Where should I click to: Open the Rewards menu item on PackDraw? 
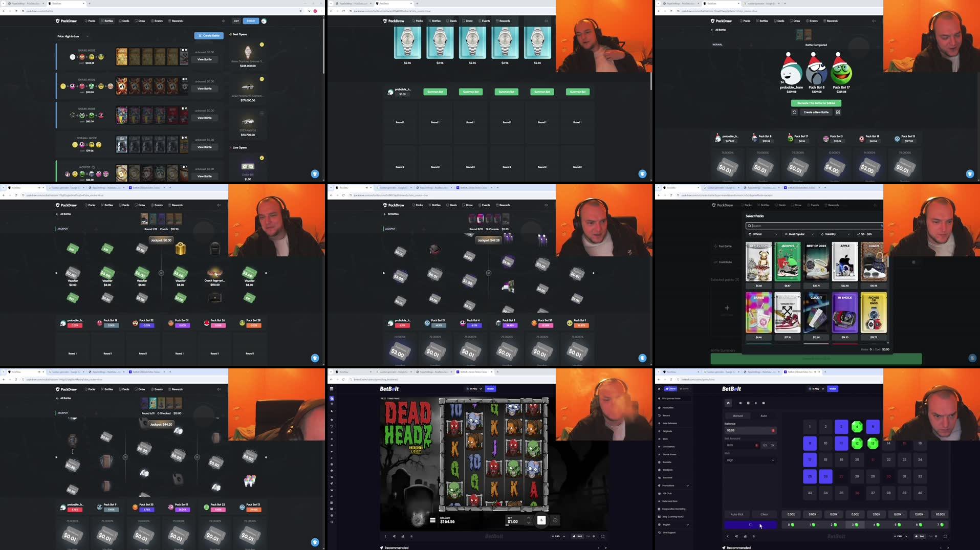(x=176, y=21)
